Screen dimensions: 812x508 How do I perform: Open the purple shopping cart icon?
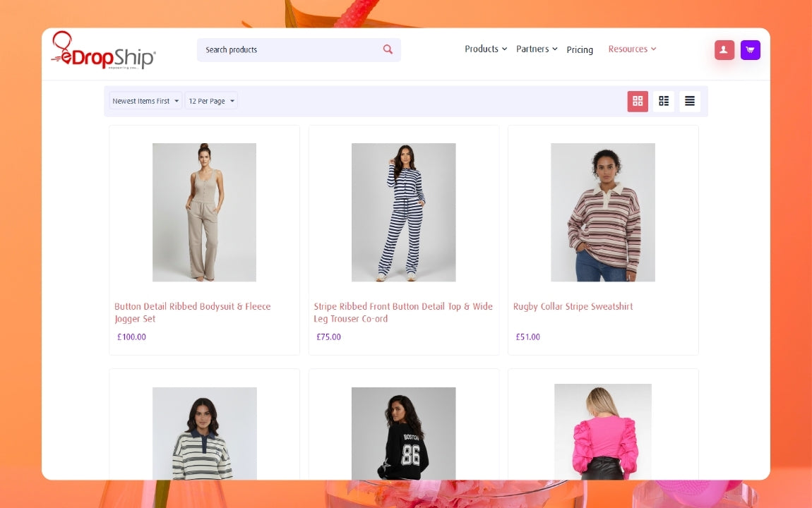click(x=750, y=50)
